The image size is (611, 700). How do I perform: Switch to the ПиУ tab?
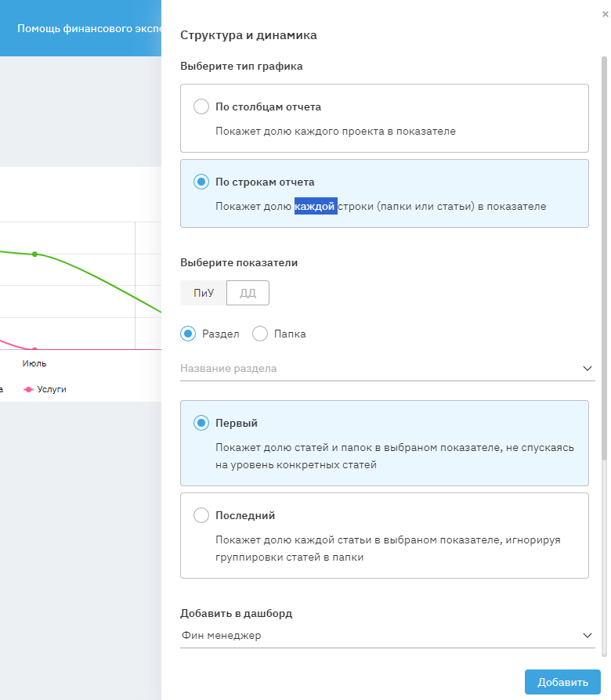pos(204,293)
